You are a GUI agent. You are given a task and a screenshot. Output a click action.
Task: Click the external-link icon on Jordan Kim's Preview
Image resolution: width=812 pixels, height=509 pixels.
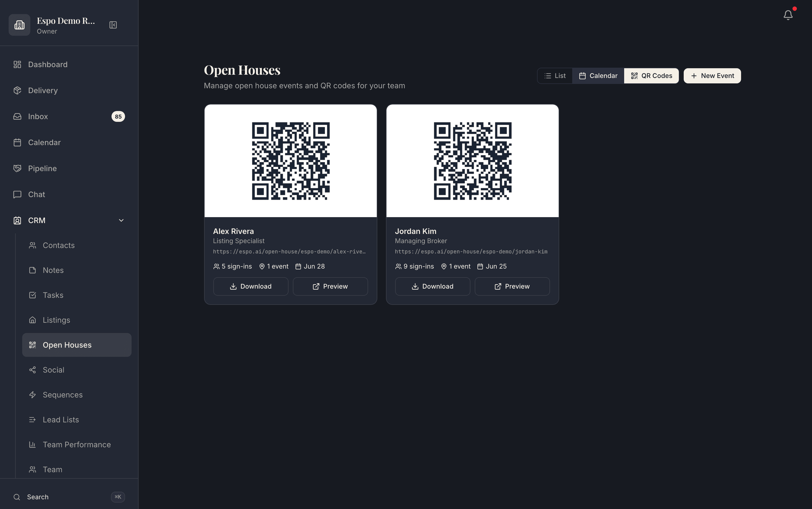click(x=498, y=286)
